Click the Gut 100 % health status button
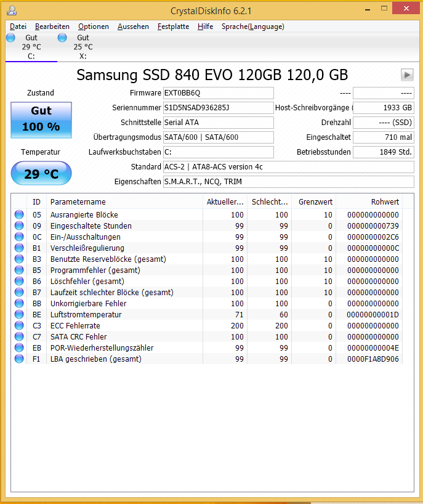Image resolution: width=423 pixels, height=504 pixels. click(41, 120)
